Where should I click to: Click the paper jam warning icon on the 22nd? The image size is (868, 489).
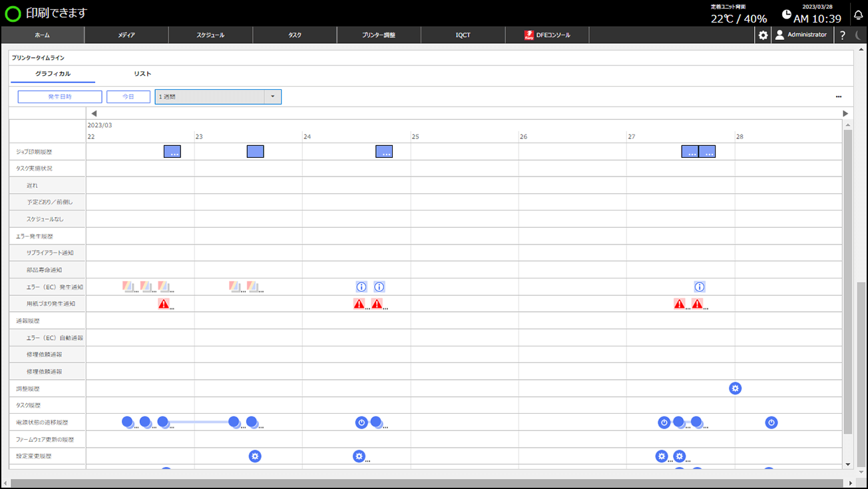164,304
